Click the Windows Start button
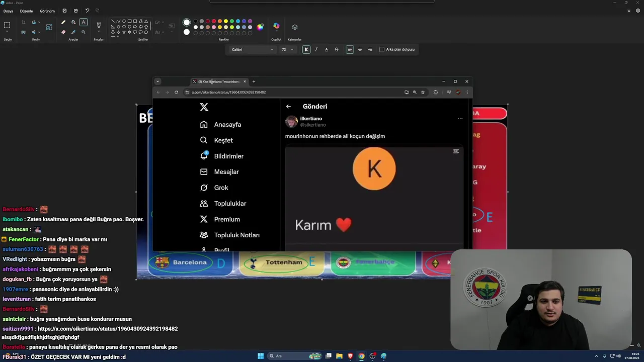 point(261,356)
